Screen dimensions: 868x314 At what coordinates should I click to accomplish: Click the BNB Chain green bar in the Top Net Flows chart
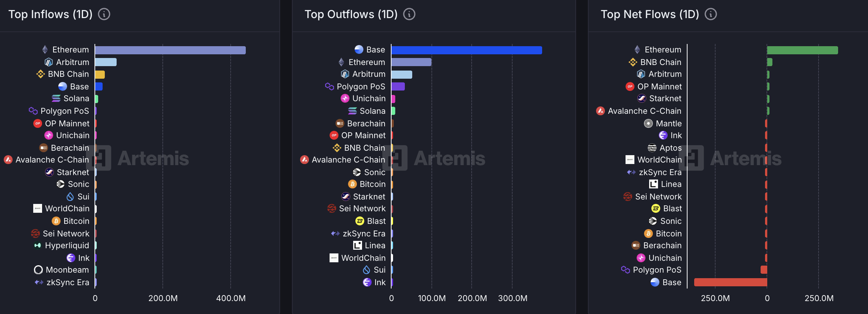(769, 62)
